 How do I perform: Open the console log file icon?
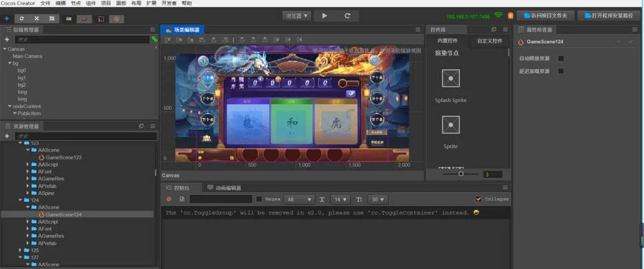182,199
